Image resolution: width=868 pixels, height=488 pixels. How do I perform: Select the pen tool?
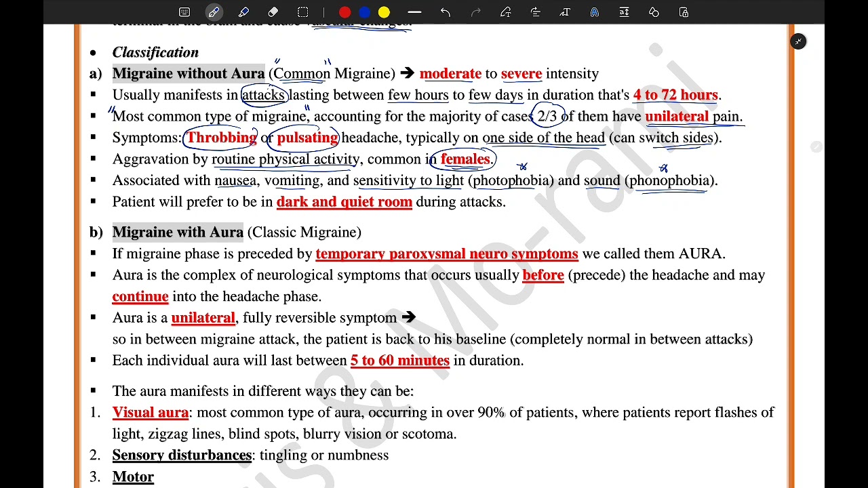(214, 12)
